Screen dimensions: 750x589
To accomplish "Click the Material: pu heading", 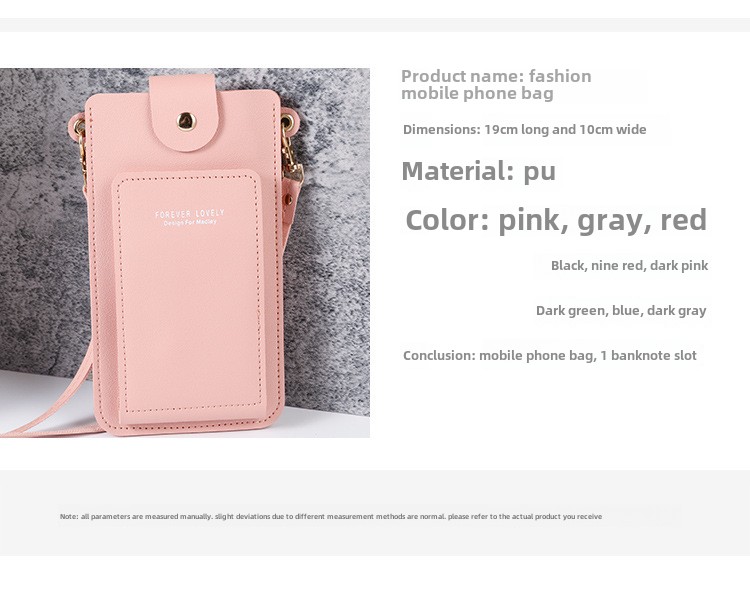I will coord(478,171).
